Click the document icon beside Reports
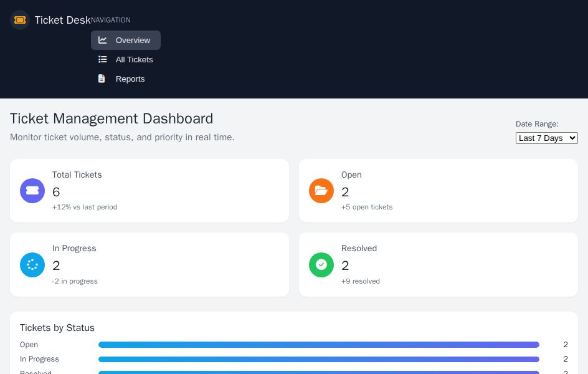The image size is (588, 374). (102, 79)
